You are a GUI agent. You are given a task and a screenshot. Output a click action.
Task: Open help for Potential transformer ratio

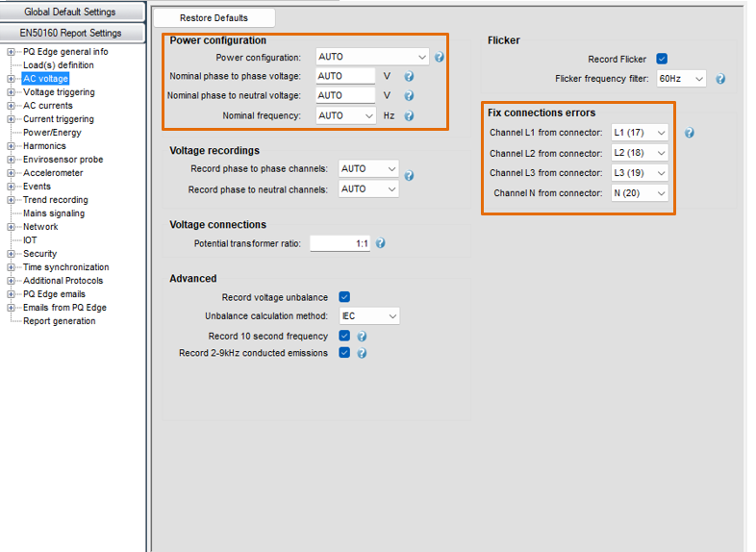click(x=381, y=243)
